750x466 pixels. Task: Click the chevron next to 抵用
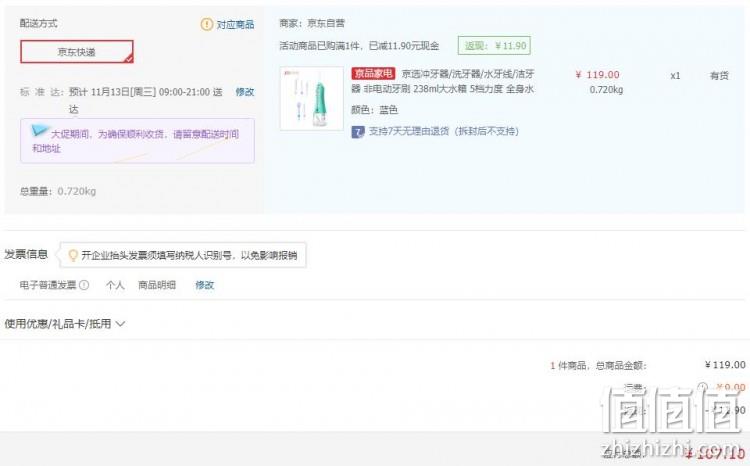point(121,324)
